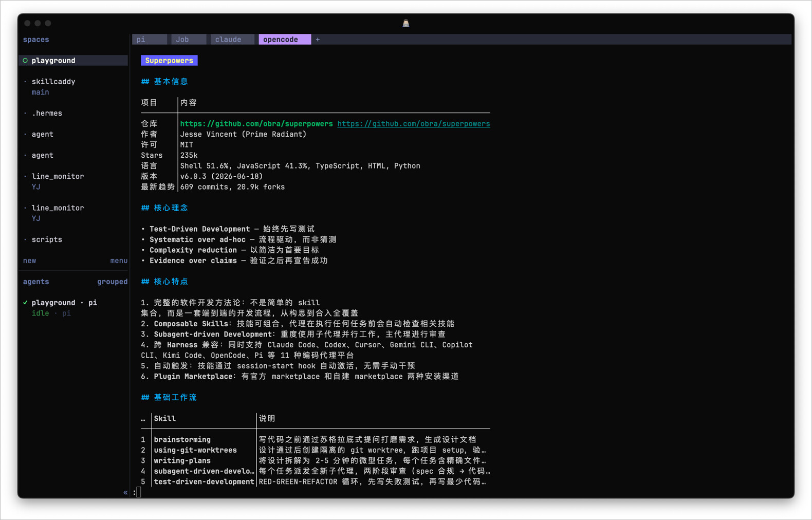Switch to the Job tab
This screenshot has height=520, width=812.
tap(189, 40)
